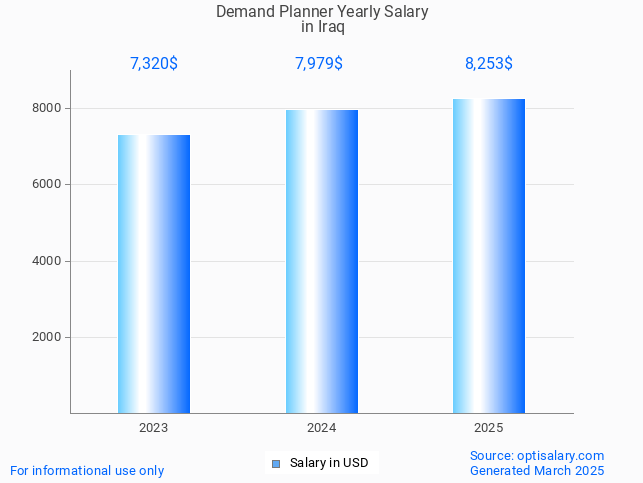Click the 'in Iraq' subtitle text
The width and height of the screenshot is (643, 483).
tap(322, 27)
